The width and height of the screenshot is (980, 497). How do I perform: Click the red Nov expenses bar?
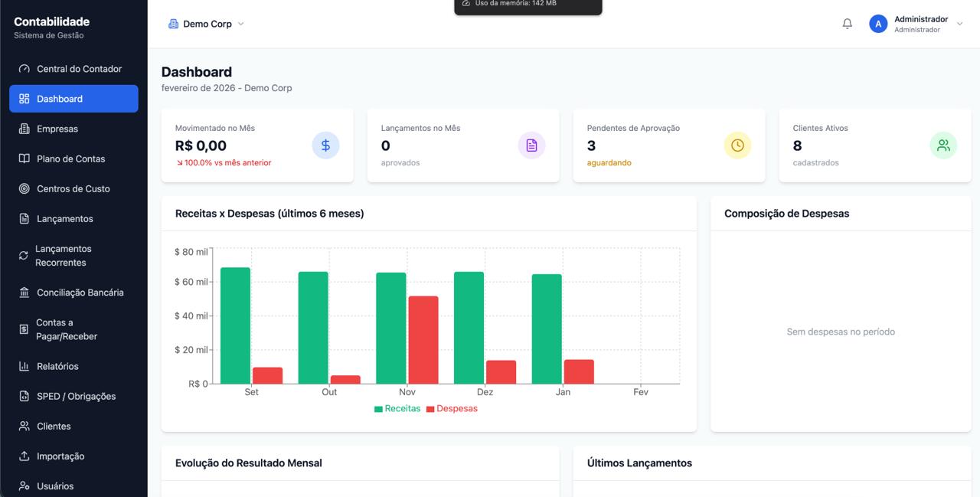click(x=423, y=340)
